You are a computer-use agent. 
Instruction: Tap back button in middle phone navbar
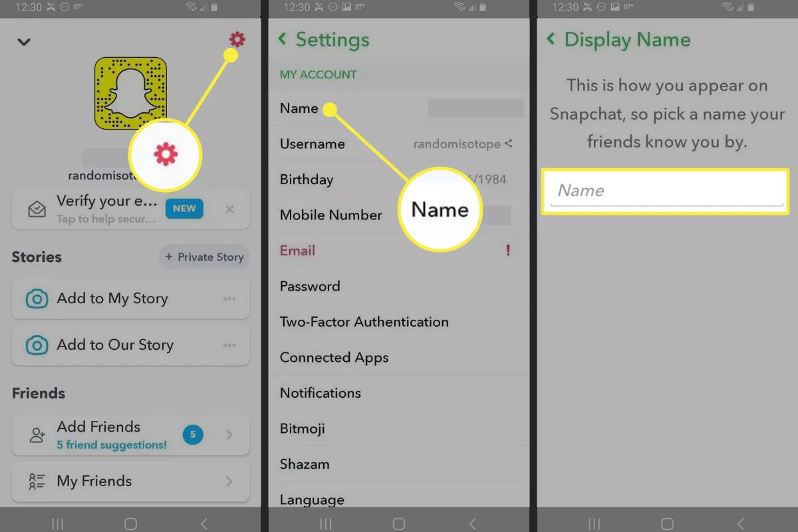(x=473, y=523)
